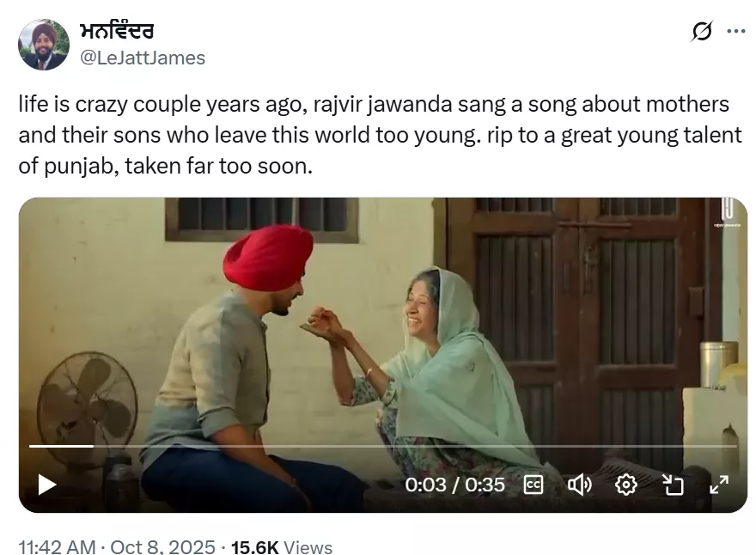Open the three-dot more options menu

point(735,31)
